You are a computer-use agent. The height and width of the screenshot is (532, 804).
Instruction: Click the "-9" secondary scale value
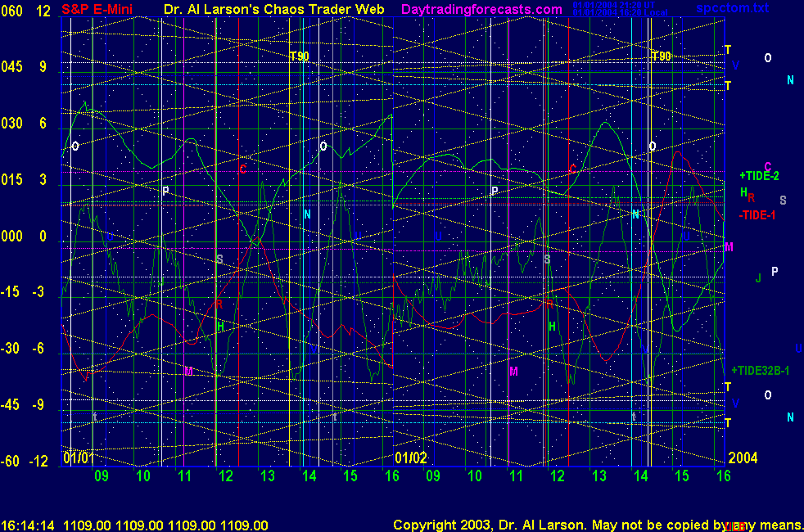point(39,404)
